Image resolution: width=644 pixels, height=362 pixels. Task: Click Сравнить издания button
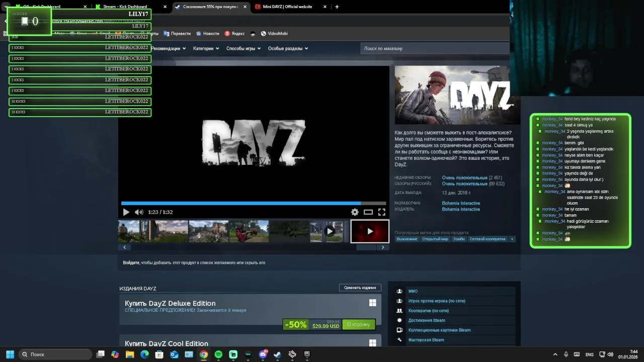(x=360, y=288)
